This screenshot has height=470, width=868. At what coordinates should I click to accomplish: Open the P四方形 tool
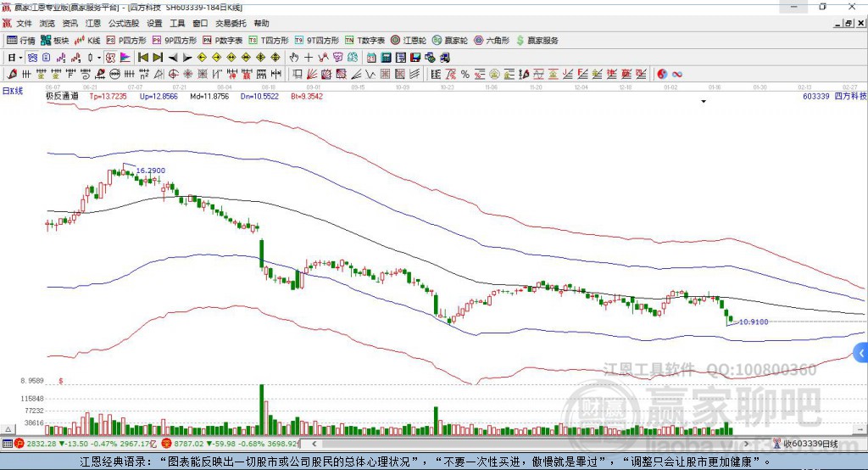(x=126, y=41)
